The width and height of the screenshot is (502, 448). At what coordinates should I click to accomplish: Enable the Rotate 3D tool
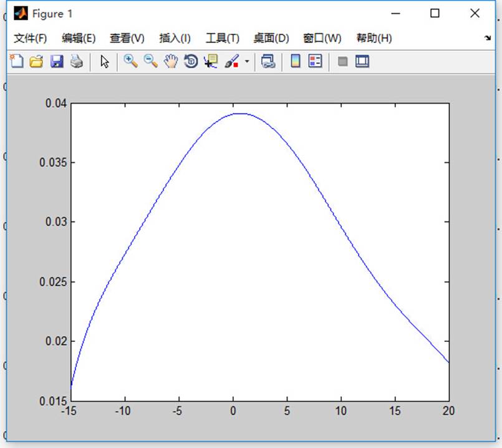pos(190,61)
